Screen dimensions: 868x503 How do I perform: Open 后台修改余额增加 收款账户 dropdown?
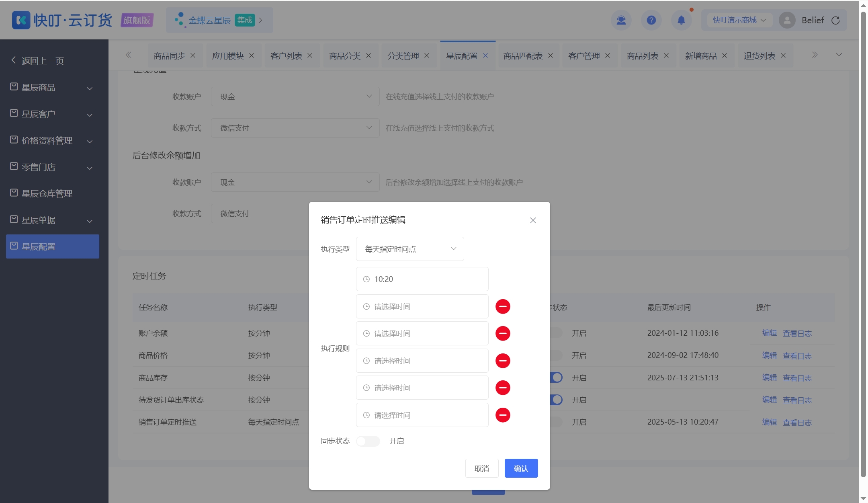295,182
